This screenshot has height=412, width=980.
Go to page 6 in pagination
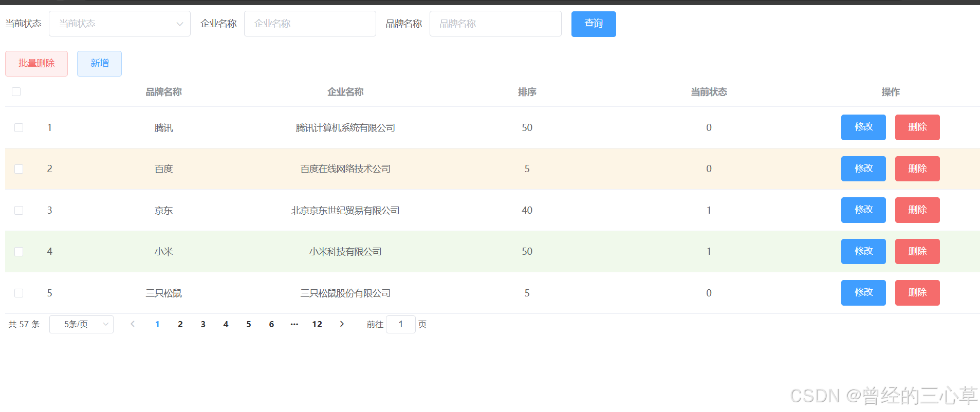coord(271,324)
